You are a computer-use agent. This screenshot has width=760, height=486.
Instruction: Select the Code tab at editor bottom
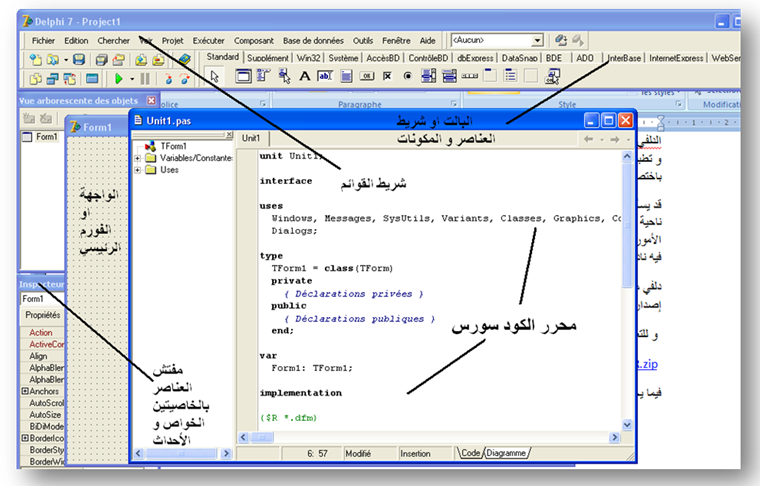coord(470,453)
